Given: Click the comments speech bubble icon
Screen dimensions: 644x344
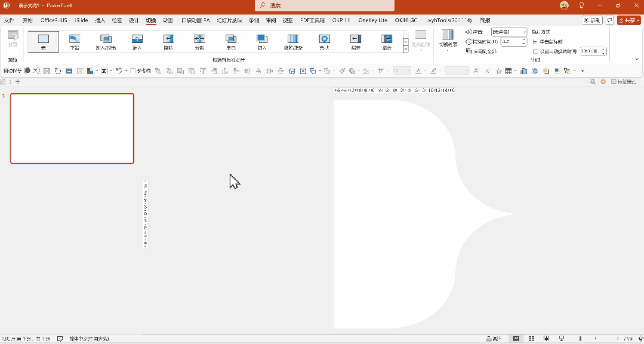Looking at the screenshot, I should click(610, 20).
